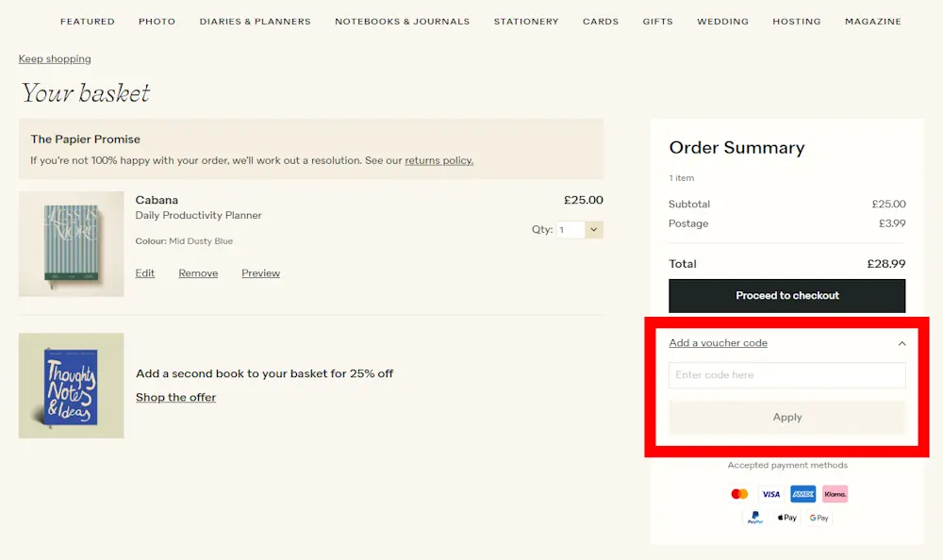Click the PayPal payment icon
This screenshot has height=560, width=943.
754,517
